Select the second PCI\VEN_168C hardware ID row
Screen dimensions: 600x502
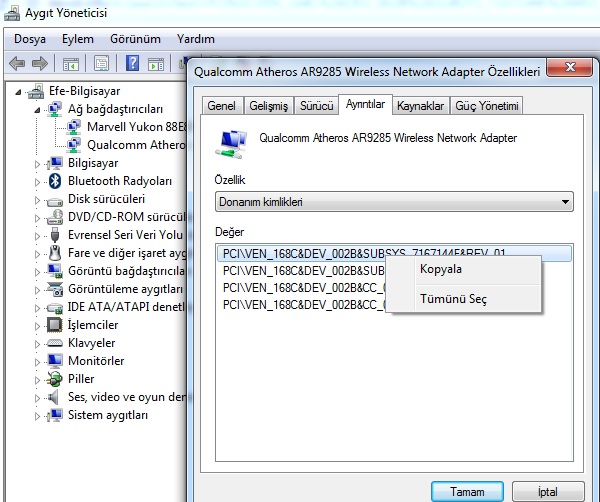pos(303,271)
